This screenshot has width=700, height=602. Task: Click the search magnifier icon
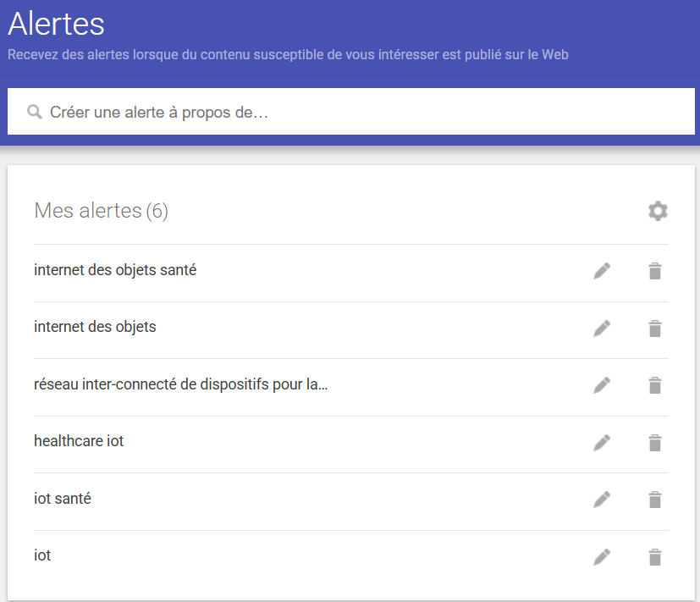click(x=35, y=112)
